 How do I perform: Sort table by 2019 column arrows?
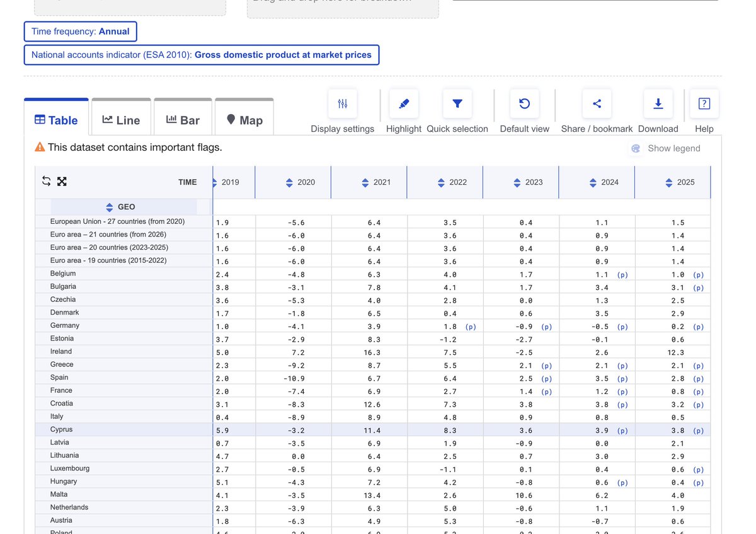(216, 183)
